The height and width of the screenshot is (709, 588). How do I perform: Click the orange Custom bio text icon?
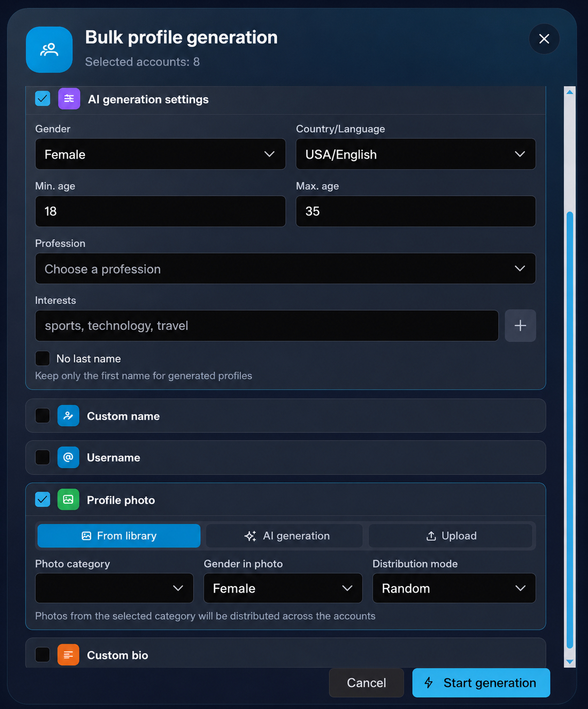[x=68, y=655]
